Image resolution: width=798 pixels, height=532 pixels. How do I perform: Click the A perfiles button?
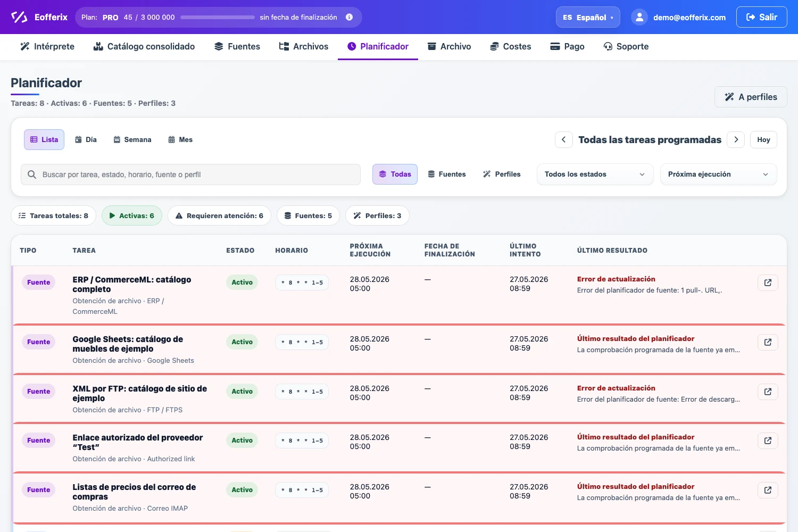(751, 97)
